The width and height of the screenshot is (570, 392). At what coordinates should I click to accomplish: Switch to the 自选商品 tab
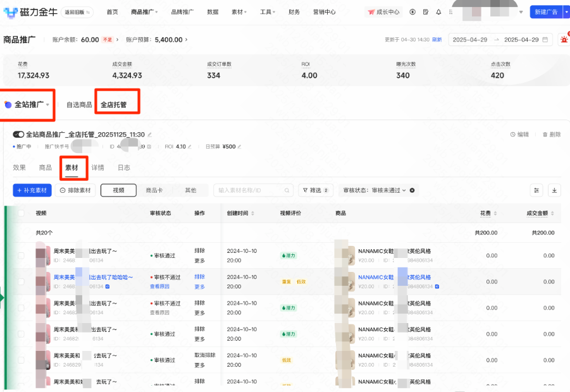(79, 104)
